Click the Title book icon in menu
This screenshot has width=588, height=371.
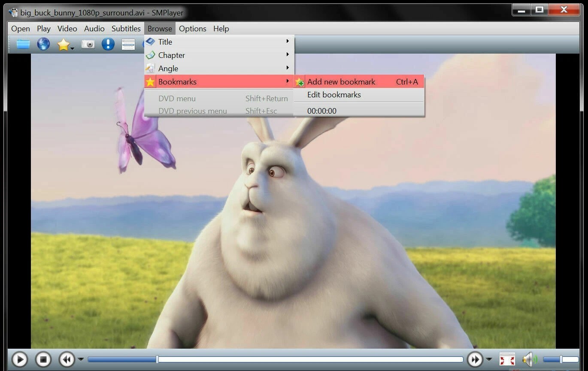150,42
